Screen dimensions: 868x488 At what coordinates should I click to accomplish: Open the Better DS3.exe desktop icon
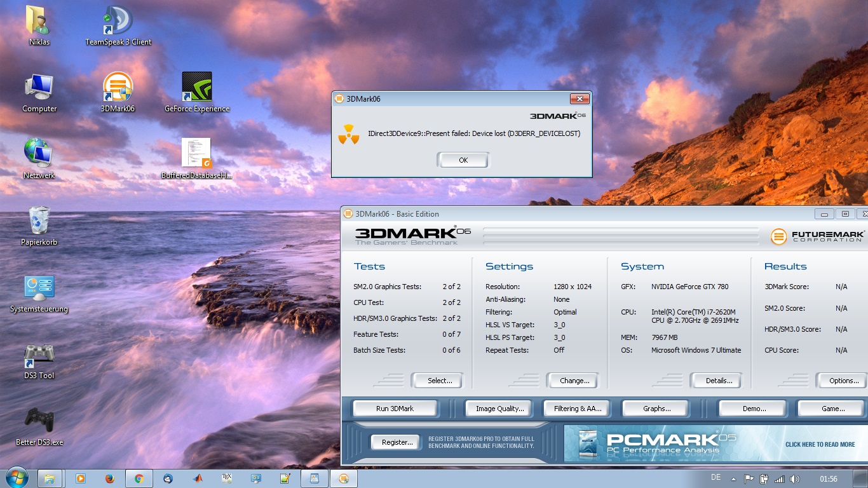39,426
